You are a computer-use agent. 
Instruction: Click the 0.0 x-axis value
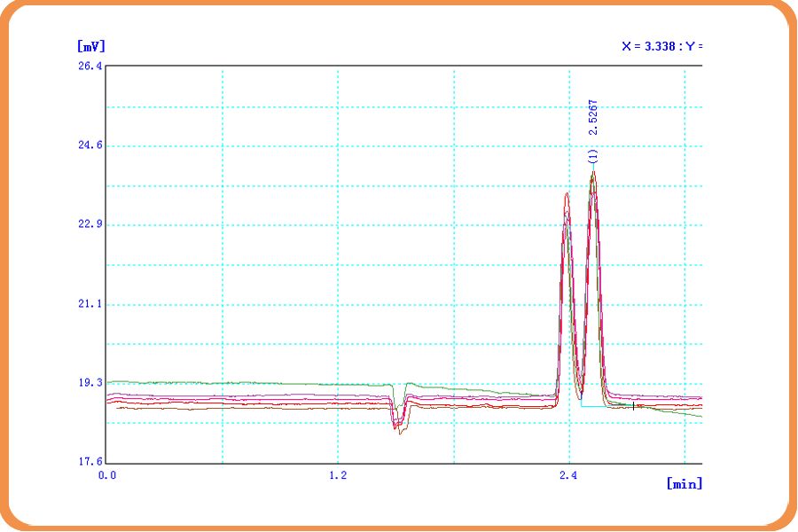107,475
